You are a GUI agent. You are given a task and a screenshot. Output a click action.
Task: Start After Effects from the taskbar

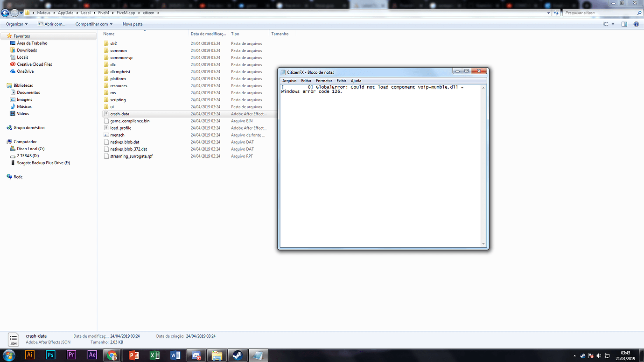[92, 355]
